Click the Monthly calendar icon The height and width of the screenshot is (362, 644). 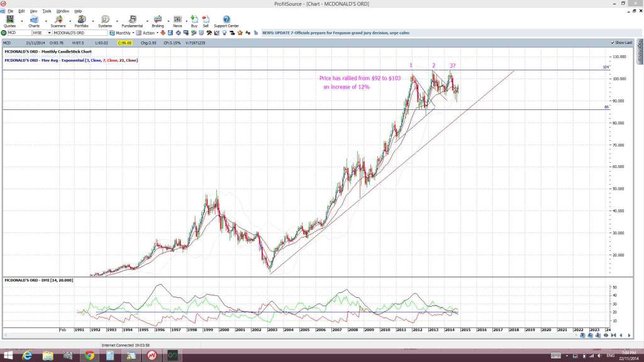(112, 33)
